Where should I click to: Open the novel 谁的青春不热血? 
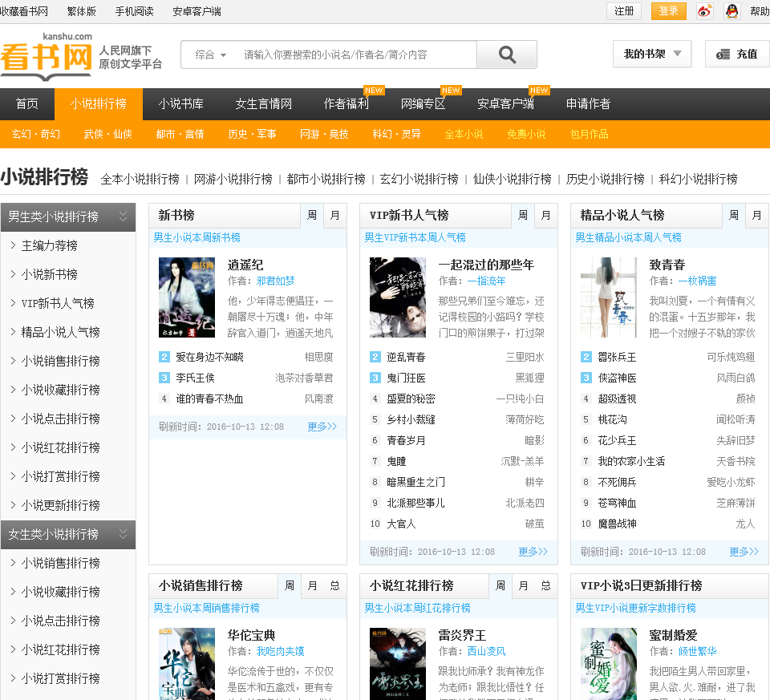pos(209,399)
